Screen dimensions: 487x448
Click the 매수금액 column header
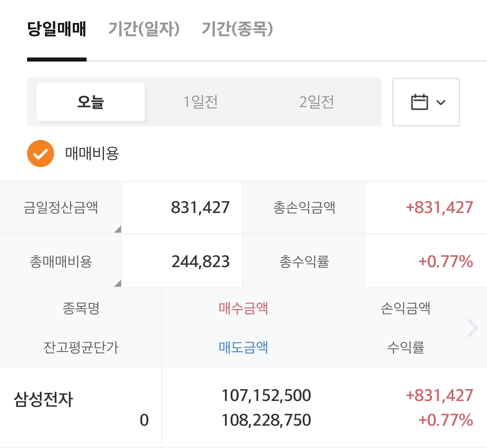[x=243, y=308]
